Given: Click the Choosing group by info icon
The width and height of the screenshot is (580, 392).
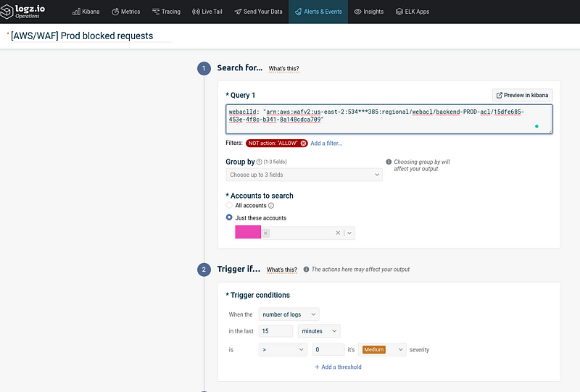Looking at the screenshot, I should tap(389, 162).
